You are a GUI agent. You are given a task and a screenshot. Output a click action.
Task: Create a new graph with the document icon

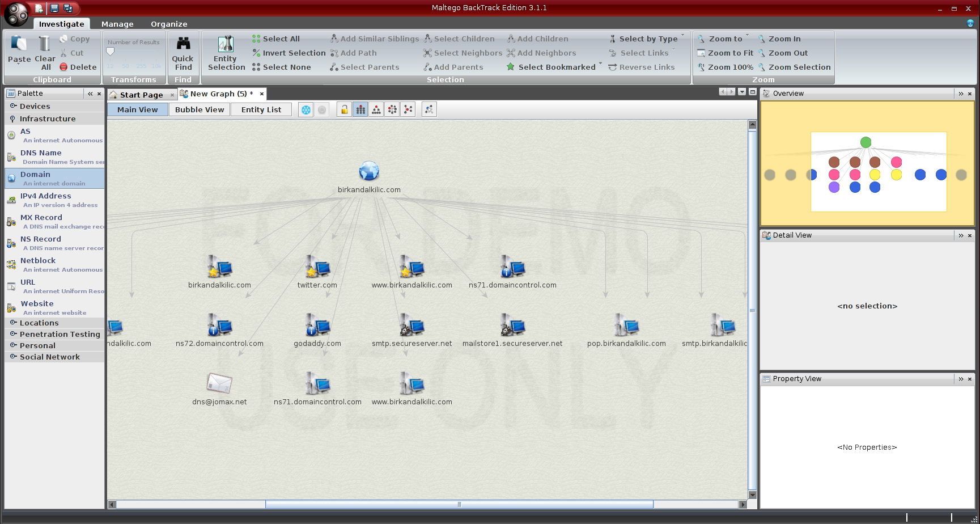click(39, 8)
